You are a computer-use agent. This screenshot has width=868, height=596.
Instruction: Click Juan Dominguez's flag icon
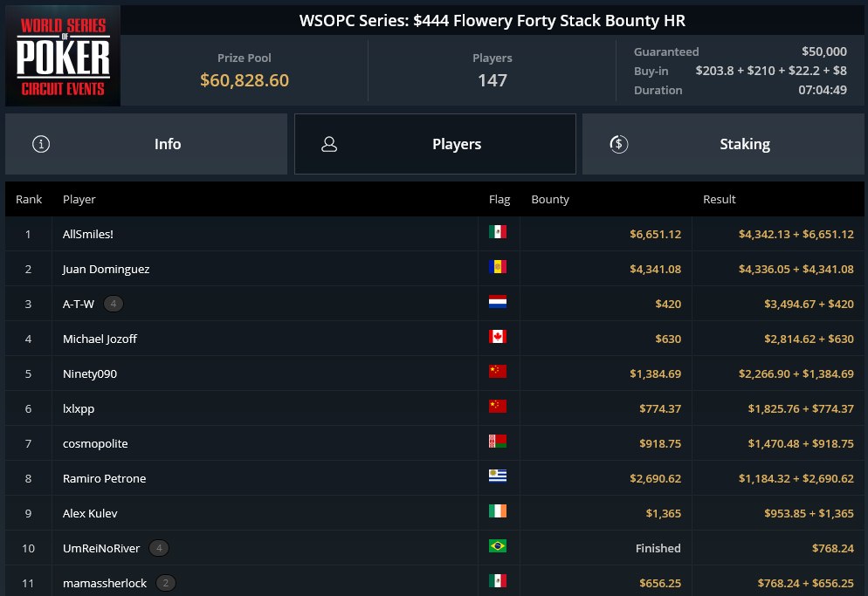click(x=498, y=267)
